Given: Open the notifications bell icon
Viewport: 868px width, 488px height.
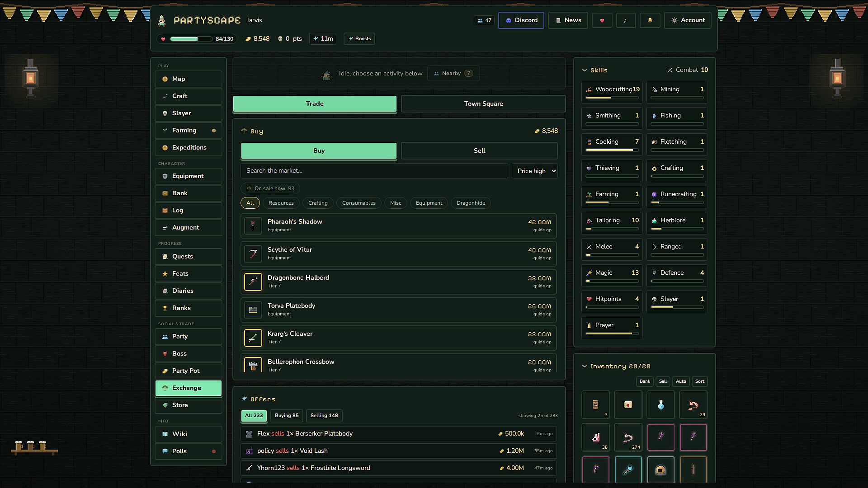Looking at the screenshot, I should (x=650, y=20).
